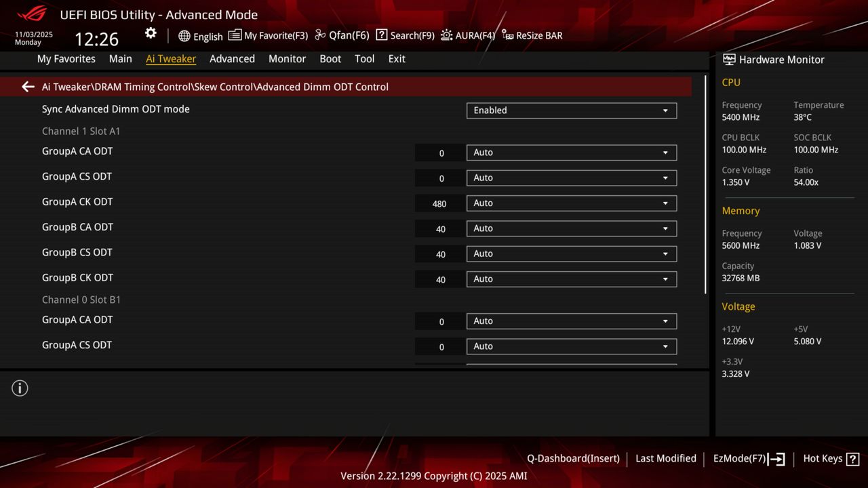Disable Sync Advanced Dimm ODT mode
Viewport: 868px width, 488px height.
(571, 110)
